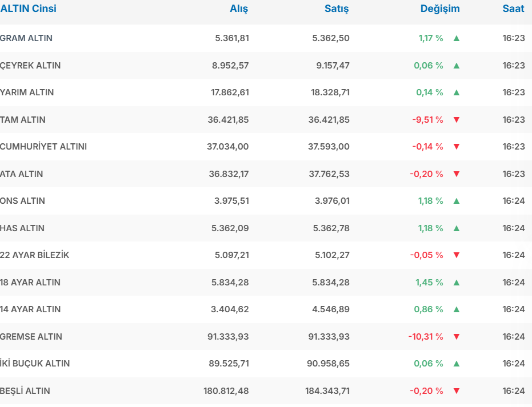The image size is (532, 407).
Task: Open the CUMHURİYET ALTINI link
Action: pos(43,147)
